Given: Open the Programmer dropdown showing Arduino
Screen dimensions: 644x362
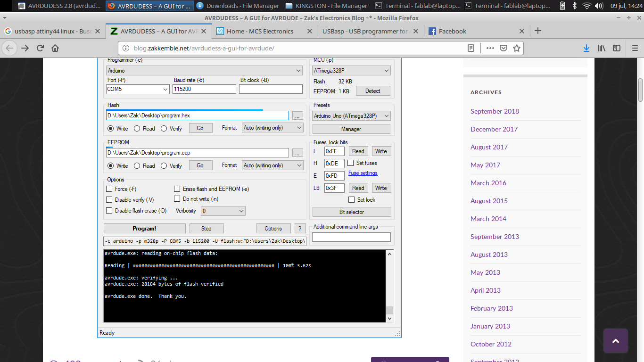Looking at the screenshot, I should click(205, 71).
